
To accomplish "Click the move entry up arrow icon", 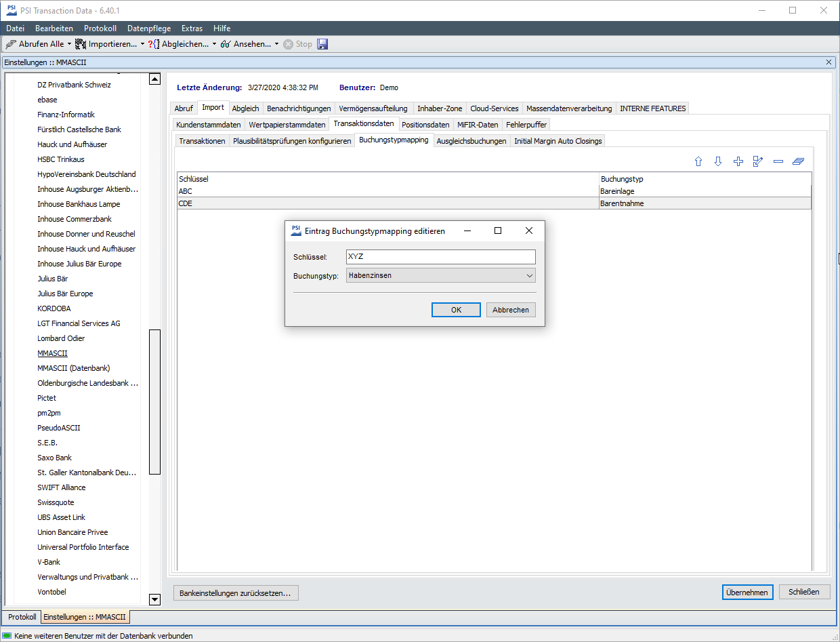I will click(x=698, y=161).
